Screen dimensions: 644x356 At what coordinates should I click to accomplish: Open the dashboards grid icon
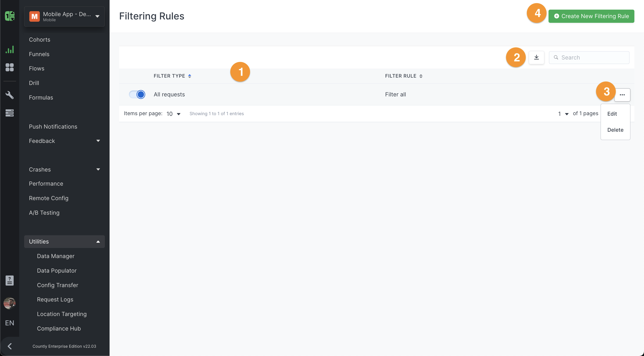9,67
